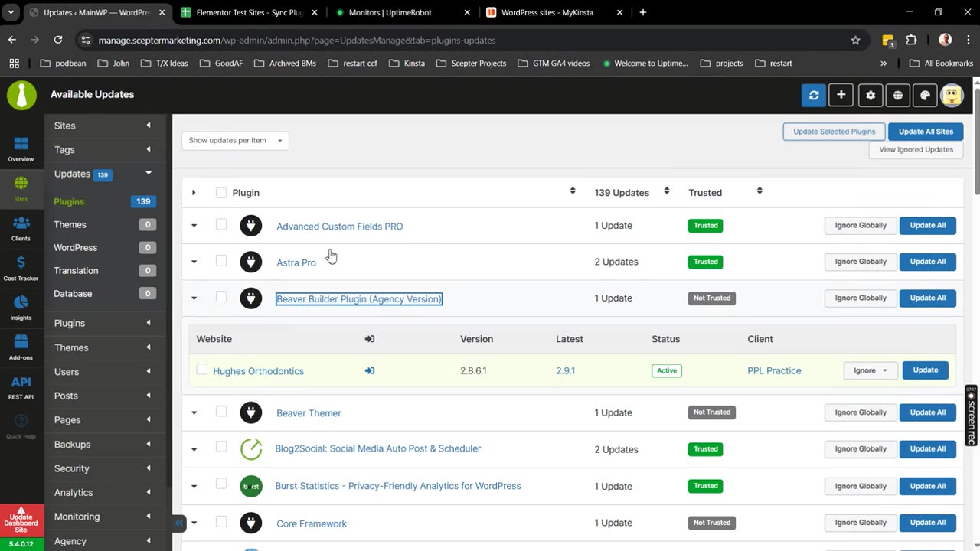Click the Blog2Social plugin icon
The image size is (980, 551).
point(251,449)
